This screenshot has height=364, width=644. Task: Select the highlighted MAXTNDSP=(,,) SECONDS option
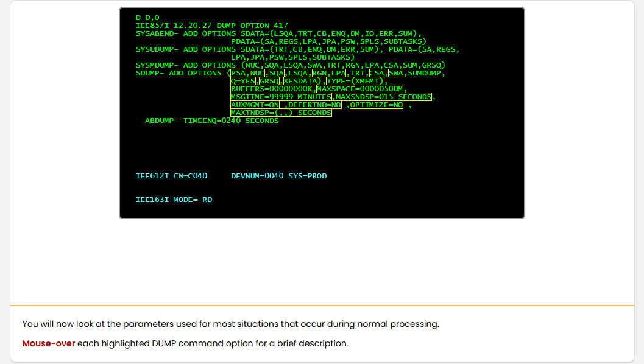pyautogui.click(x=281, y=113)
